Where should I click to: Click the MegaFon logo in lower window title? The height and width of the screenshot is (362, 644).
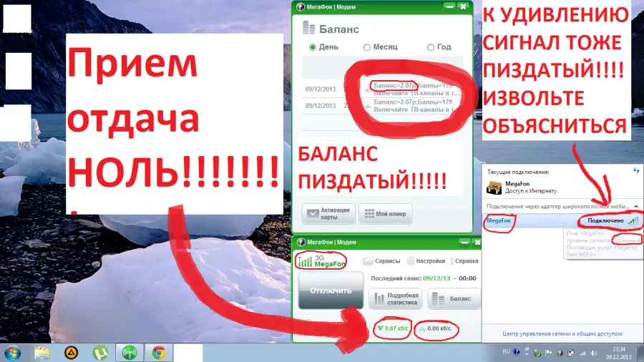(301, 242)
